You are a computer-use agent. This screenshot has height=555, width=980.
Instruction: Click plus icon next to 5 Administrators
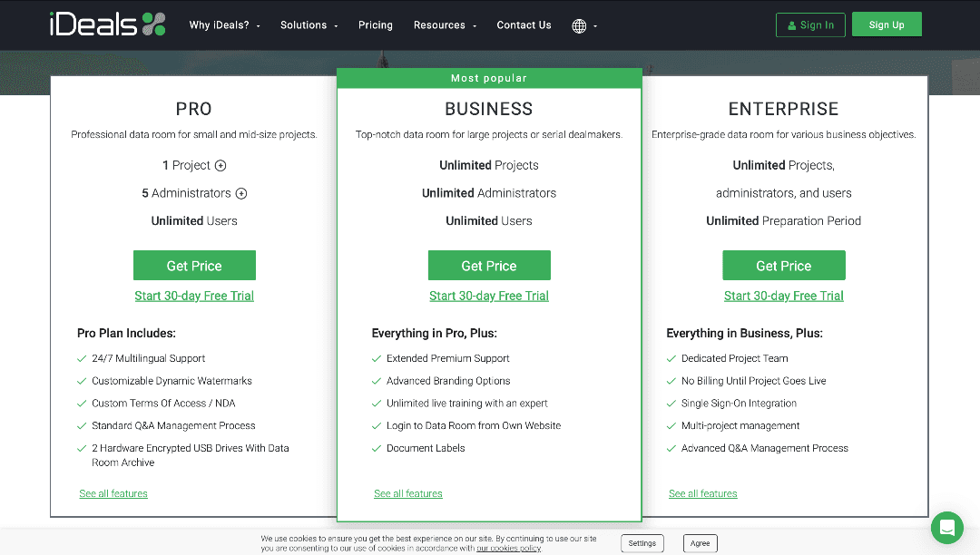[x=241, y=193]
